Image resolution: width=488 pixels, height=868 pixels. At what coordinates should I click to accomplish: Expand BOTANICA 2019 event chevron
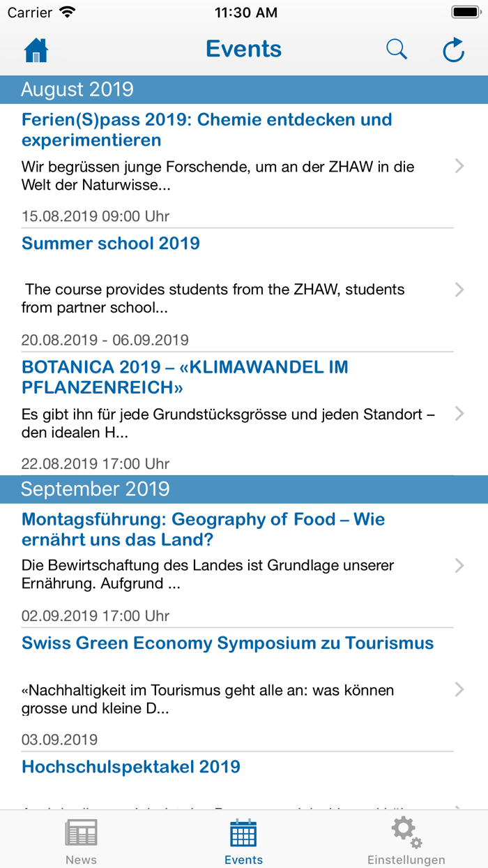click(x=459, y=414)
